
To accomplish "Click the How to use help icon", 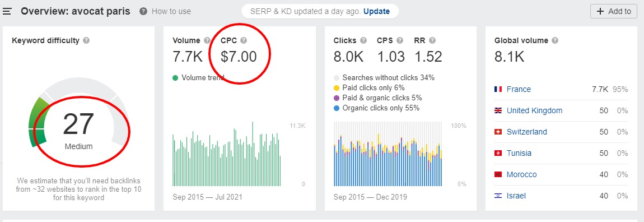I will point(143,11).
